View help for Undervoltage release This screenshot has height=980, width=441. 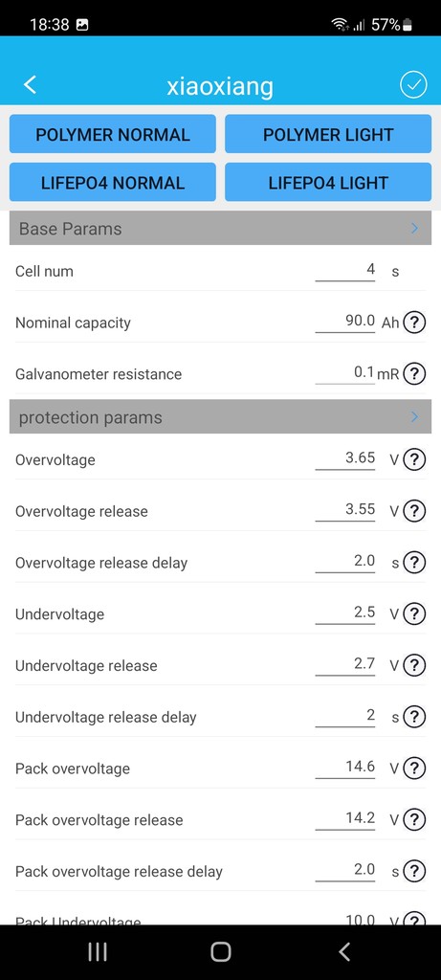coord(414,666)
